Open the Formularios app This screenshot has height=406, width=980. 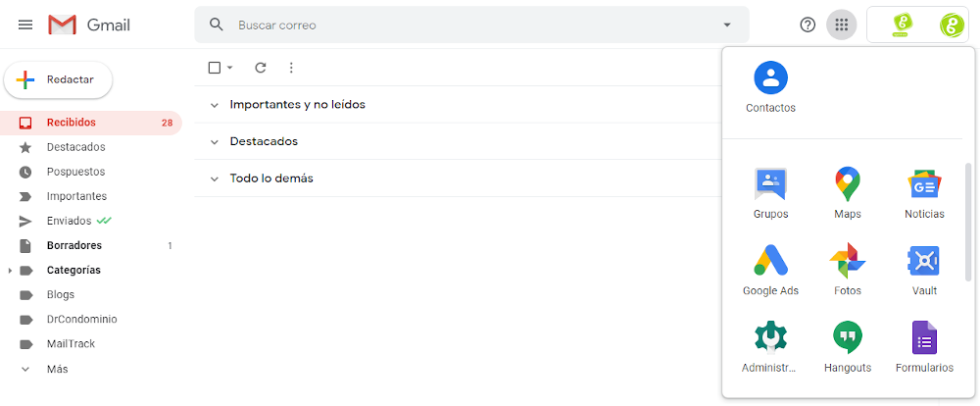[x=924, y=346]
